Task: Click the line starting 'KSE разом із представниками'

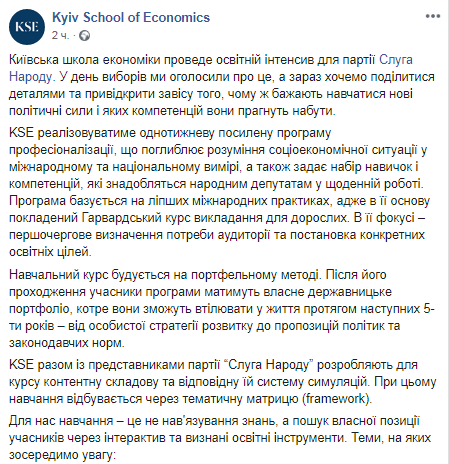Action: coord(213,365)
